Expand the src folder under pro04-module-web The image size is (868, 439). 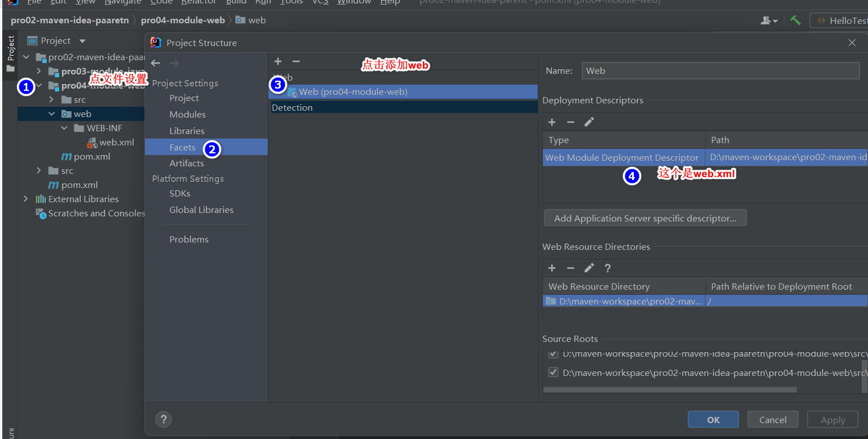52,99
